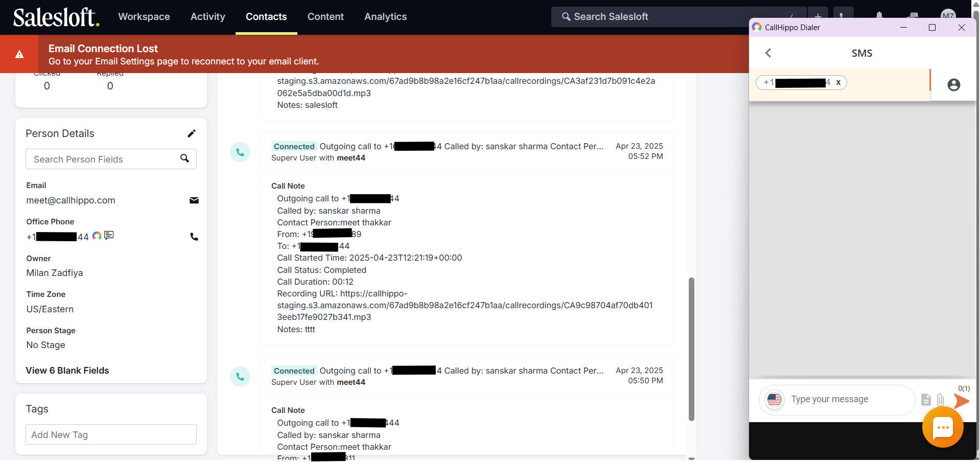Click the 'Call Duration: 00:12' line

(315, 282)
